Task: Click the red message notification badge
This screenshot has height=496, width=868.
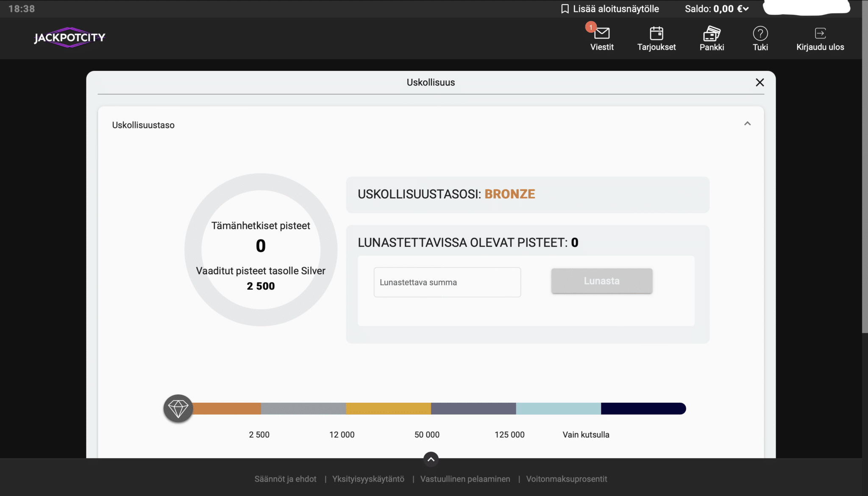Action: pyautogui.click(x=591, y=27)
